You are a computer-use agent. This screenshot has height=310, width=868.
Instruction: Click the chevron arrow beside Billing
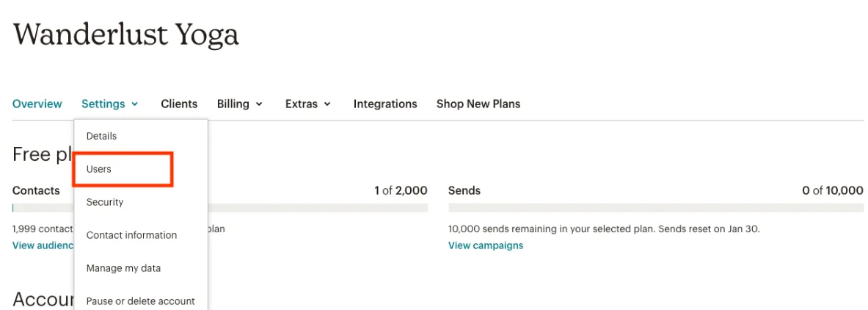click(259, 104)
